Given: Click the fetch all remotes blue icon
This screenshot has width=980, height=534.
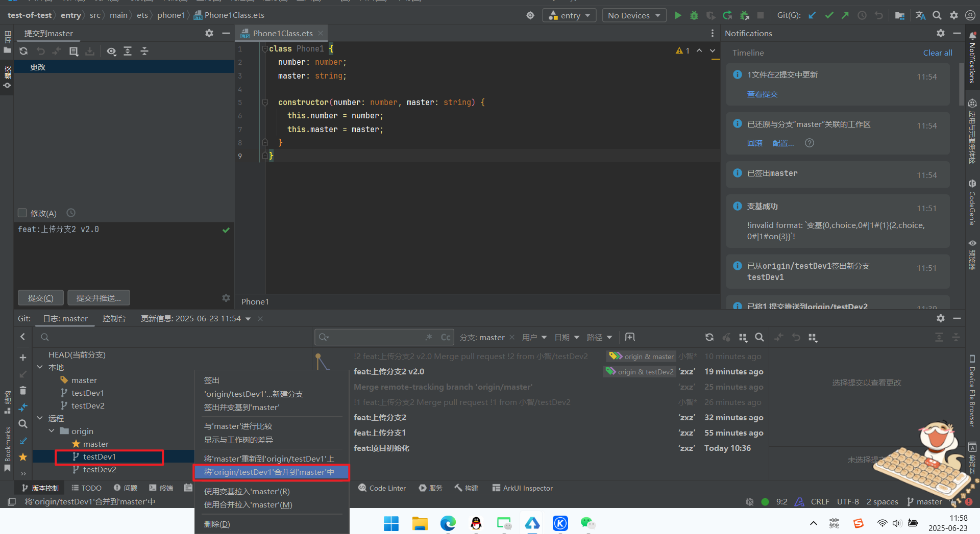Looking at the screenshot, I should pyautogui.click(x=23, y=408).
